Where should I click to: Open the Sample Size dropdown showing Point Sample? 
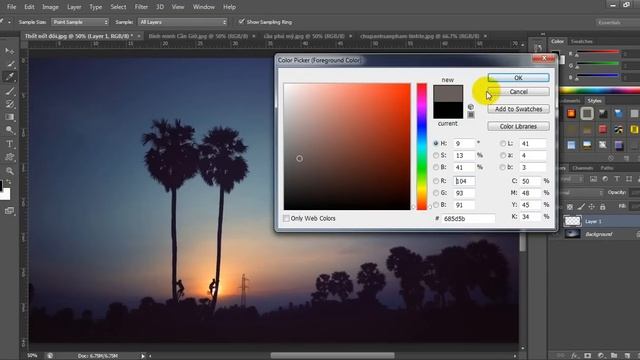tap(80, 22)
